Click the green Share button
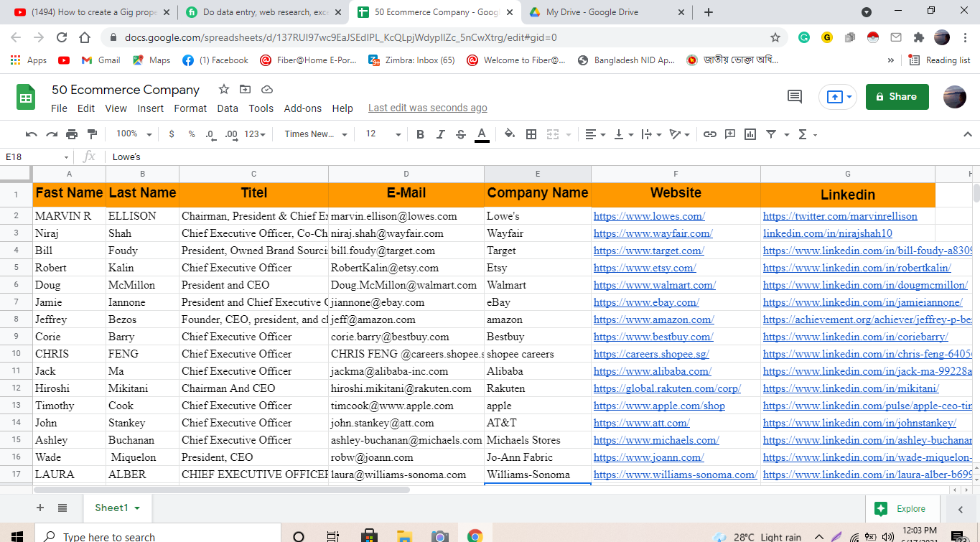Screen dimensions: 980x542 coord(897,96)
